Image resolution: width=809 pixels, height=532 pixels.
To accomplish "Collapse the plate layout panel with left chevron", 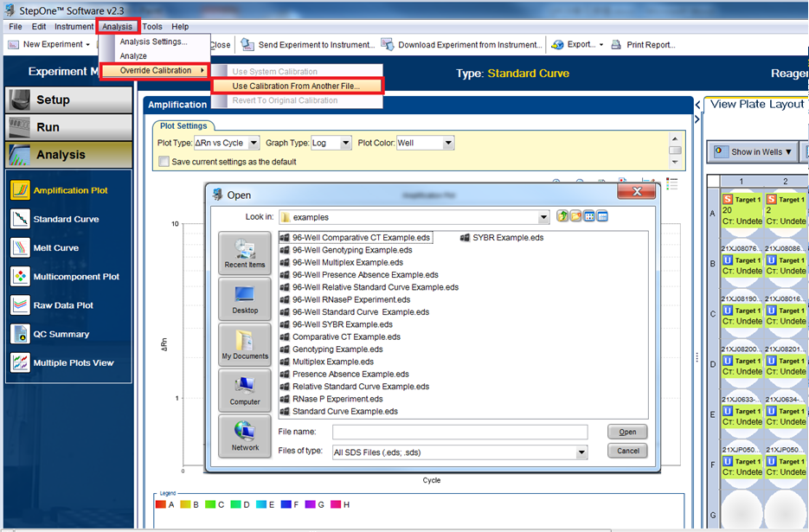I will click(697, 105).
